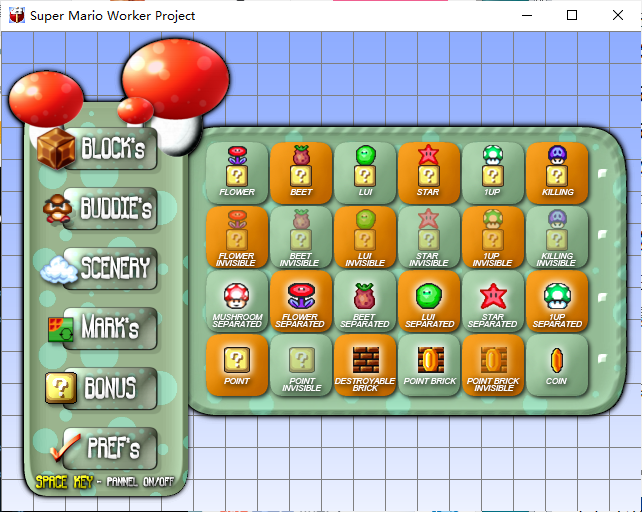Select the Point question block

[237, 365]
